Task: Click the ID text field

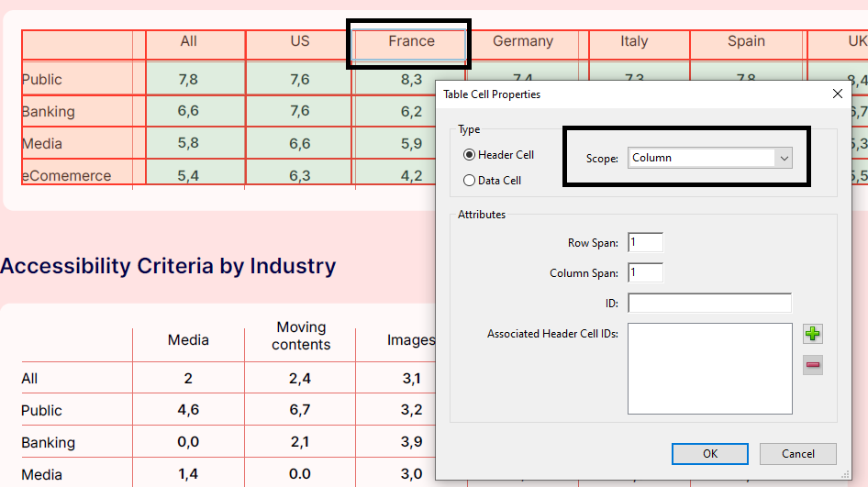Action: [x=709, y=304]
